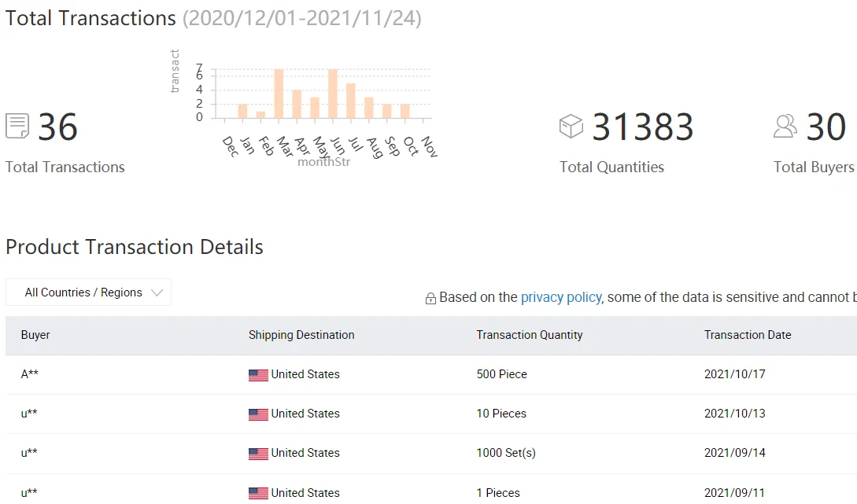Click the June bar in the chart

tap(333, 94)
